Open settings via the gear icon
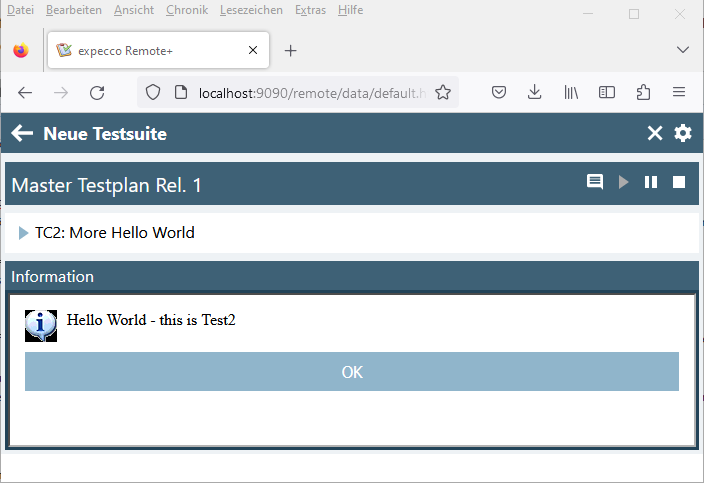 point(683,134)
